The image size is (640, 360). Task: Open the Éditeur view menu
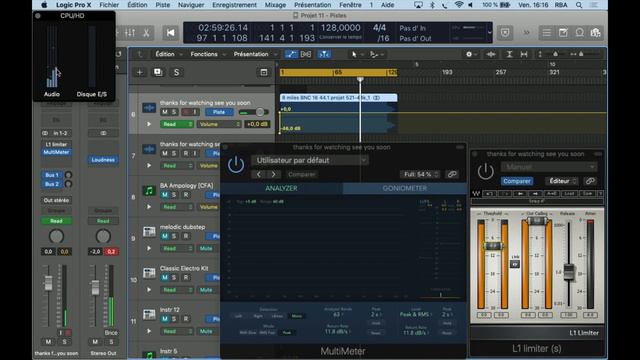pyautogui.click(x=562, y=181)
